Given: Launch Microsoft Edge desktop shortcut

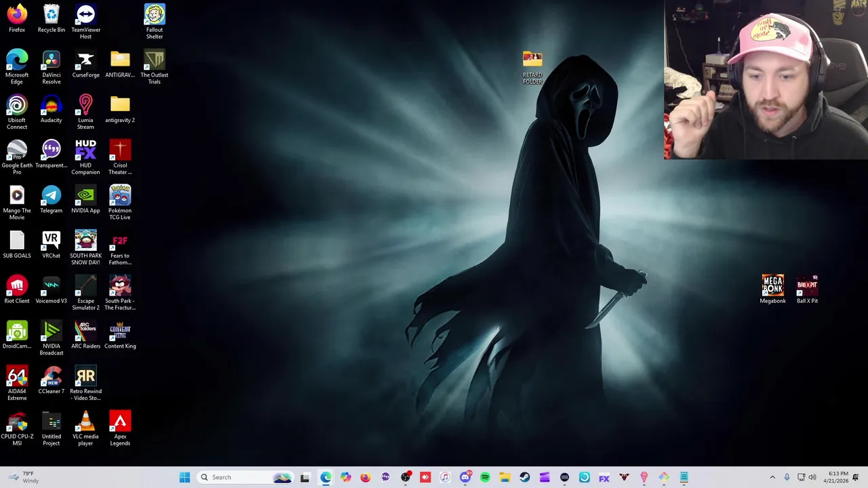Looking at the screenshot, I should point(17,66).
